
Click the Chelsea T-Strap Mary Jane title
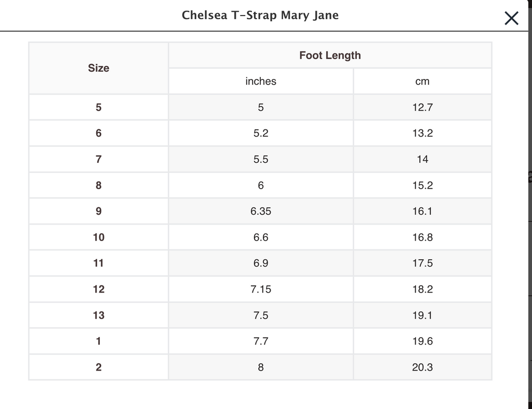point(260,15)
